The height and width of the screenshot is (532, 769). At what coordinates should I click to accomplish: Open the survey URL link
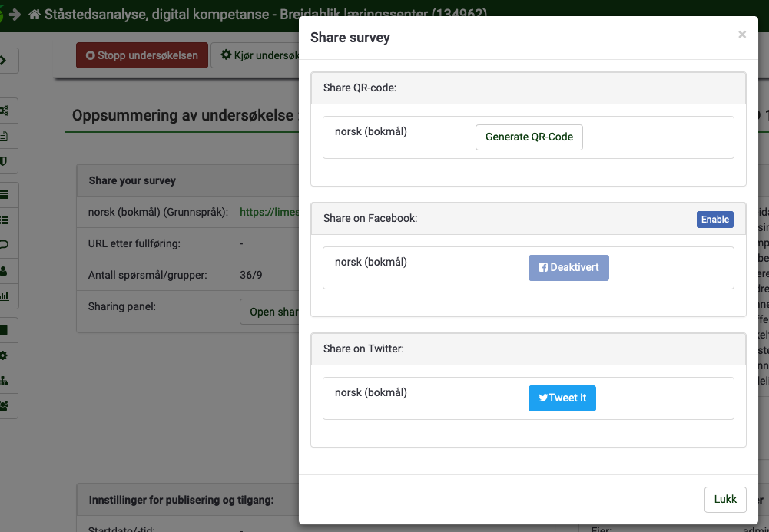coord(269,212)
